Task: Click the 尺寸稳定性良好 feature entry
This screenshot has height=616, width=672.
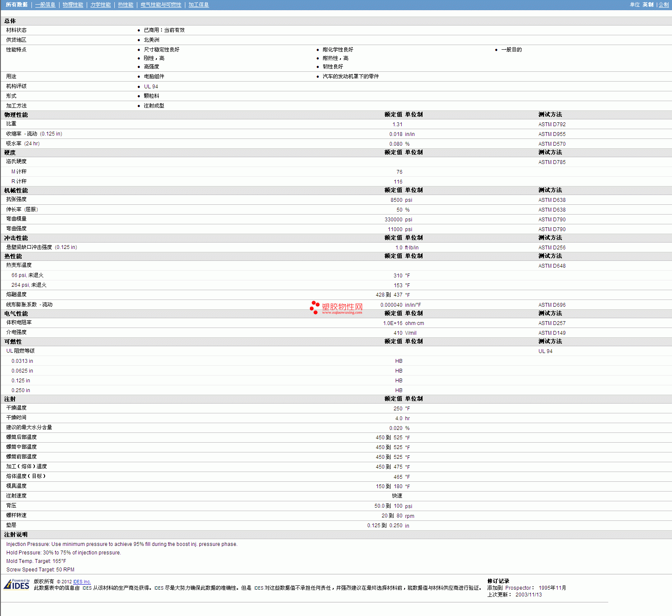Action: click(162, 50)
